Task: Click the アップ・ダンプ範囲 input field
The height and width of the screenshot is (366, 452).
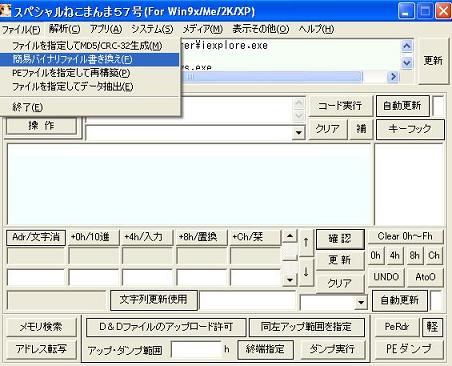Action: [x=197, y=349]
